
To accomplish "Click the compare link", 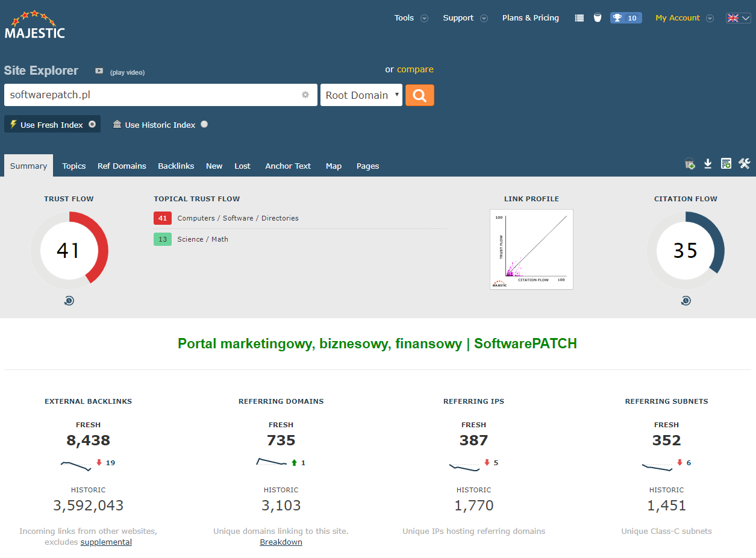I will tap(415, 69).
